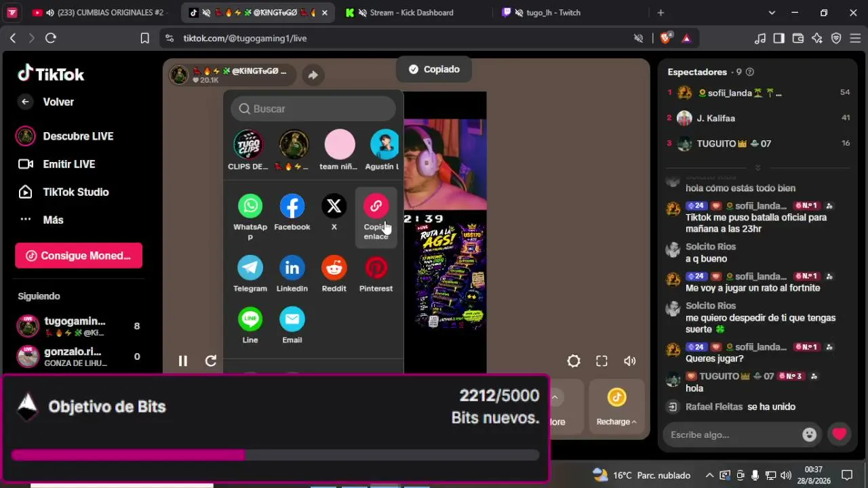Send a heart like in chat
Screen dimensions: 868x488
[840, 434]
